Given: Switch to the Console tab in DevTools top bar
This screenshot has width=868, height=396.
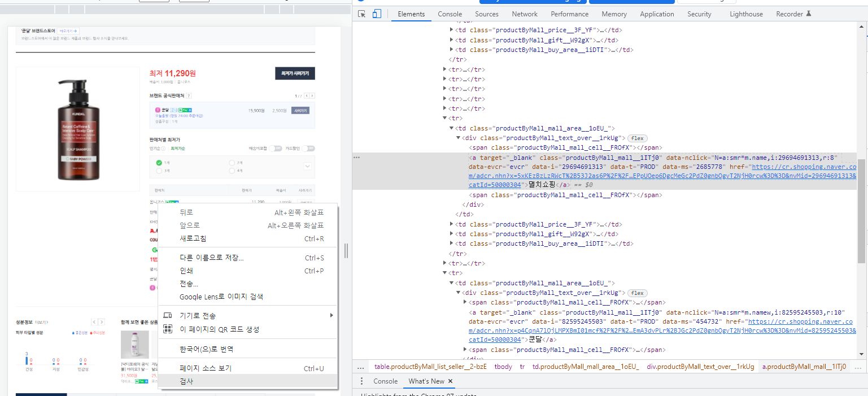Looking at the screenshot, I should click(450, 14).
